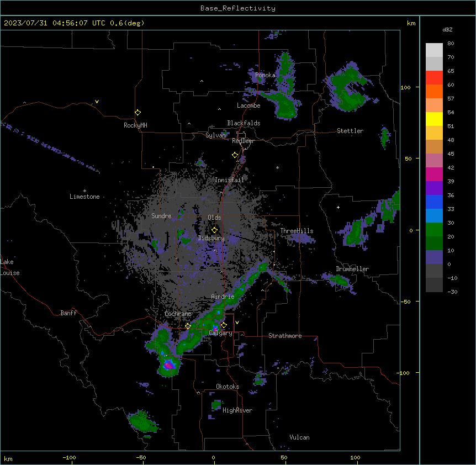
Task: Select the Strathmore label
Action: coord(285,336)
